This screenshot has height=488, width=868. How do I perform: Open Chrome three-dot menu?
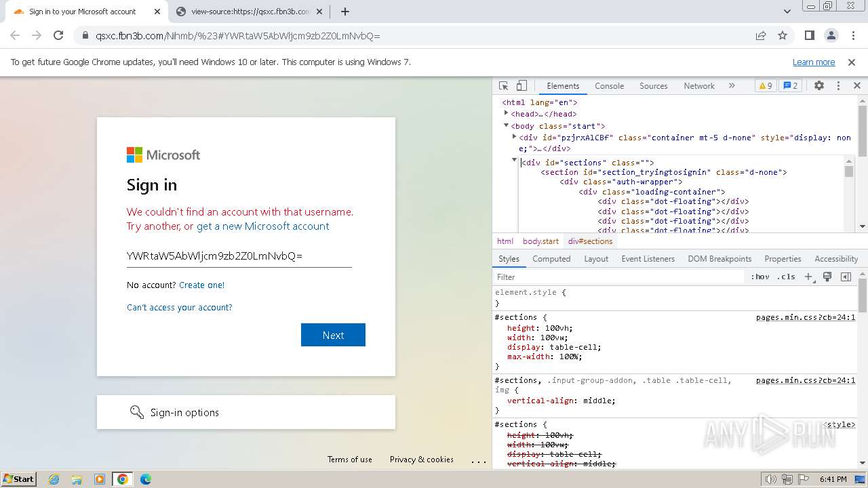coord(852,36)
